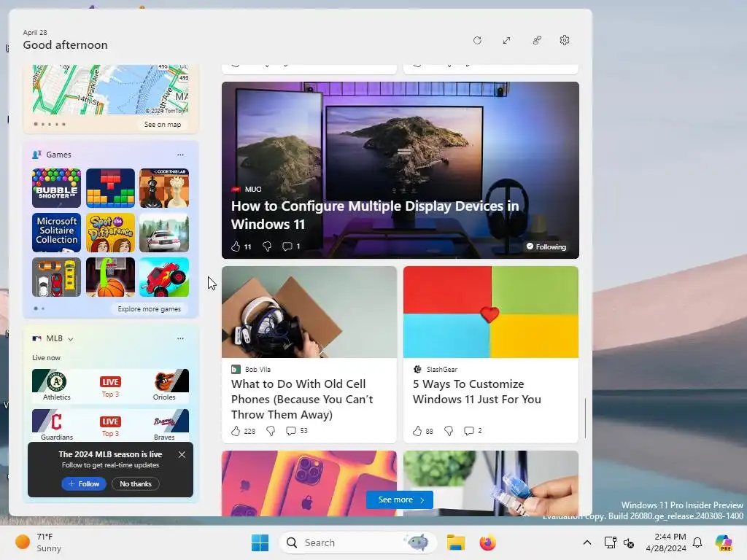The image size is (747, 560).
Task: Follow the 2024 MLB season
Action: pyautogui.click(x=84, y=484)
